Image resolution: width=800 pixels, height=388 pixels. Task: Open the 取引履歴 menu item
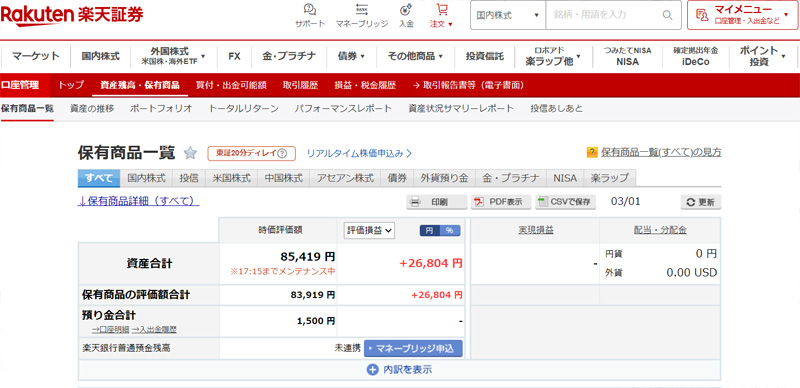[301, 85]
